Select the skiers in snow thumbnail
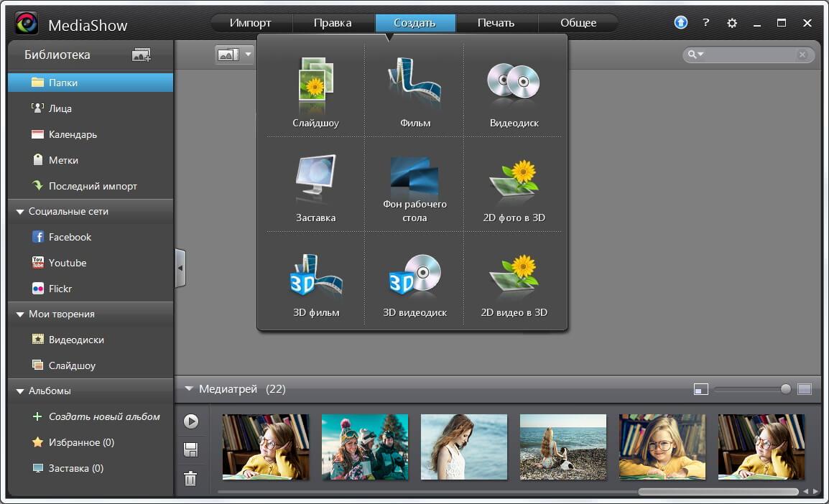This screenshot has height=504, width=829. [x=365, y=447]
